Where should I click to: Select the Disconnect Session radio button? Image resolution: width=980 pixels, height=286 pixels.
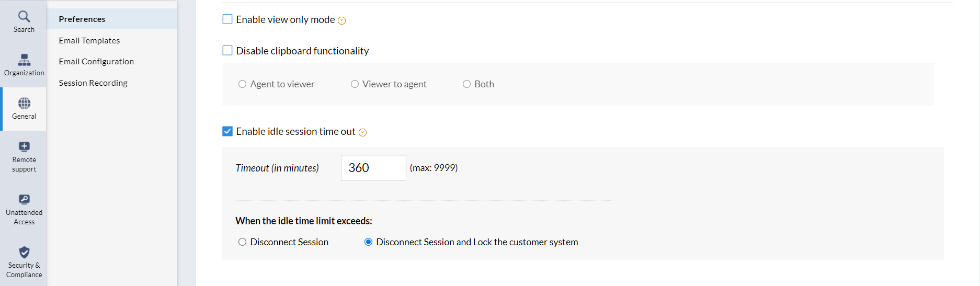point(243,242)
